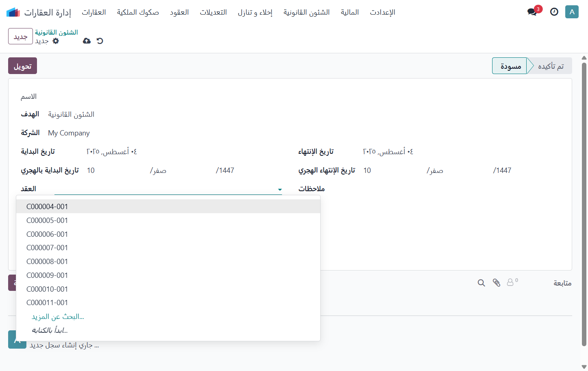Open the chat messages icon with badge 3

[x=534, y=11]
